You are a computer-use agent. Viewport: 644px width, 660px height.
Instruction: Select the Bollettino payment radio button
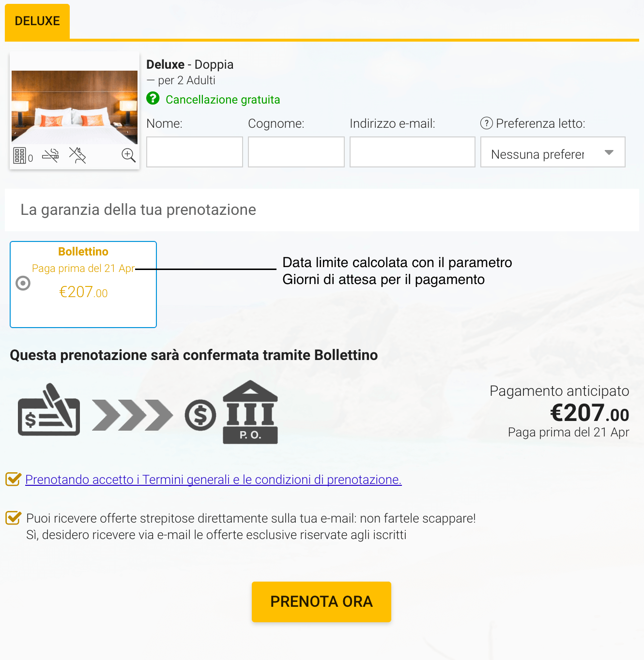click(x=23, y=283)
